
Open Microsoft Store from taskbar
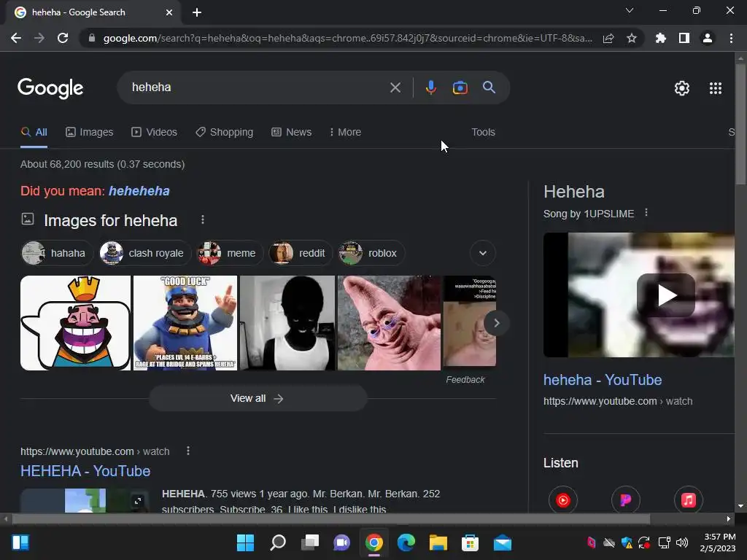pos(470,542)
